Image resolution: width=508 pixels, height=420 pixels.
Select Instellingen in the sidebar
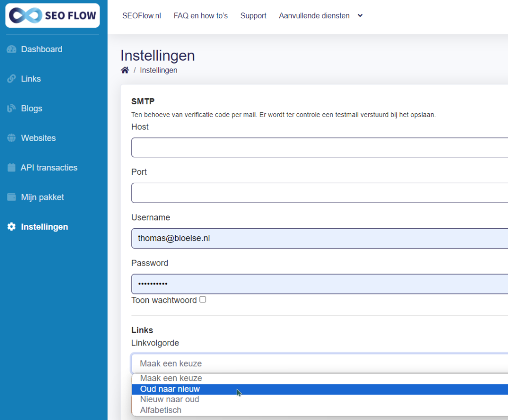44,227
